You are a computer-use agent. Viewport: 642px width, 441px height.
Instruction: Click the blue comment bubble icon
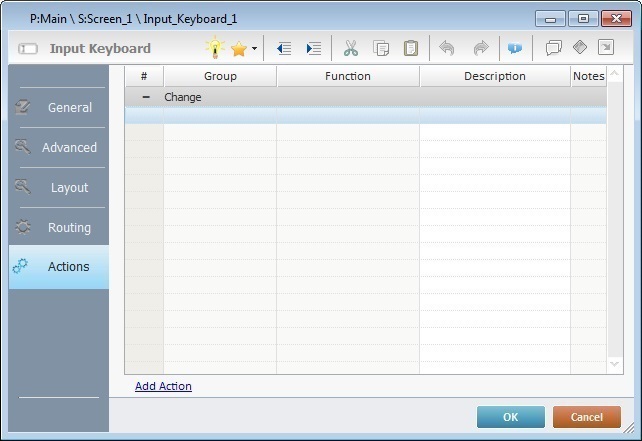[515, 48]
